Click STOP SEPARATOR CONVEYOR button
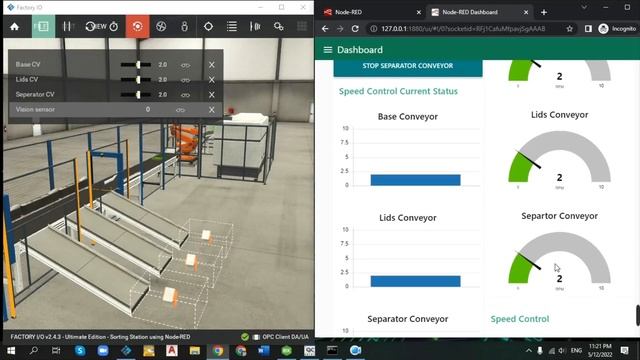 pyautogui.click(x=408, y=67)
